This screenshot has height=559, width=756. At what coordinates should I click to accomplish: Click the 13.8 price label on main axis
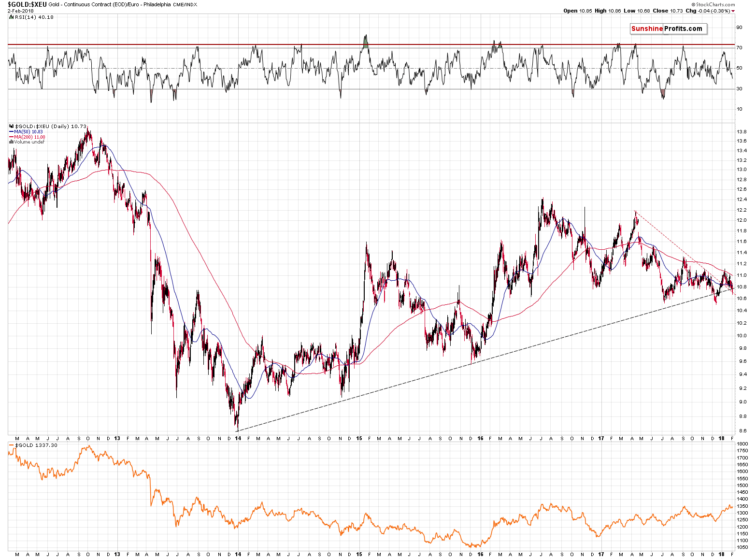pyautogui.click(x=742, y=132)
